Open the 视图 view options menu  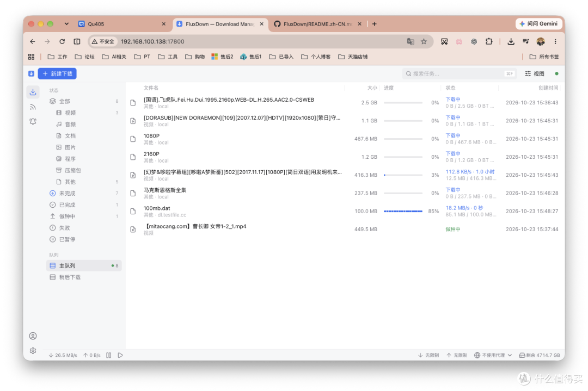pyautogui.click(x=535, y=74)
